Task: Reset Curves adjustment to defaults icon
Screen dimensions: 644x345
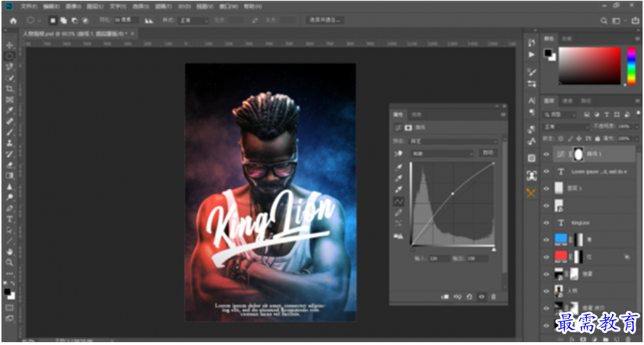Action: [x=469, y=297]
